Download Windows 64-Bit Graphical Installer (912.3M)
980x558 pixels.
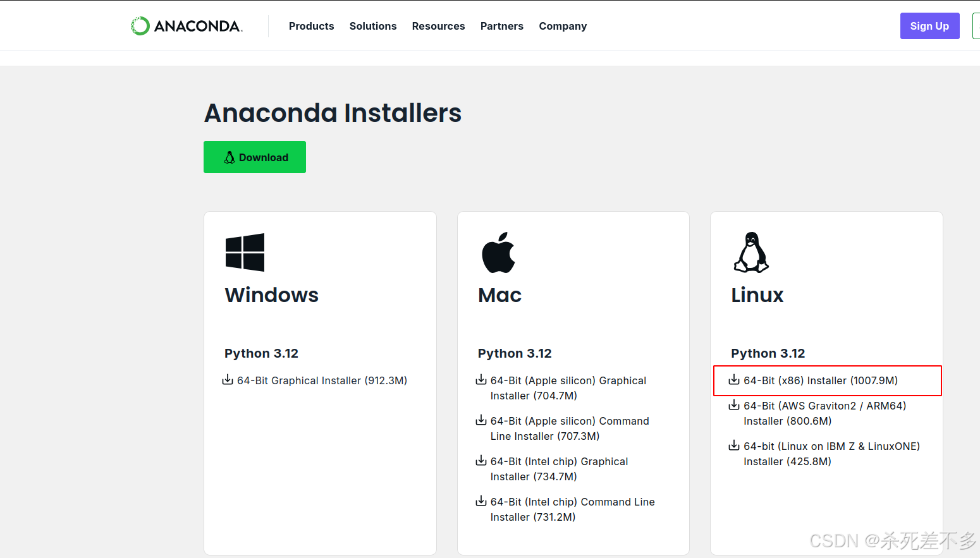[x=315, y=380]
